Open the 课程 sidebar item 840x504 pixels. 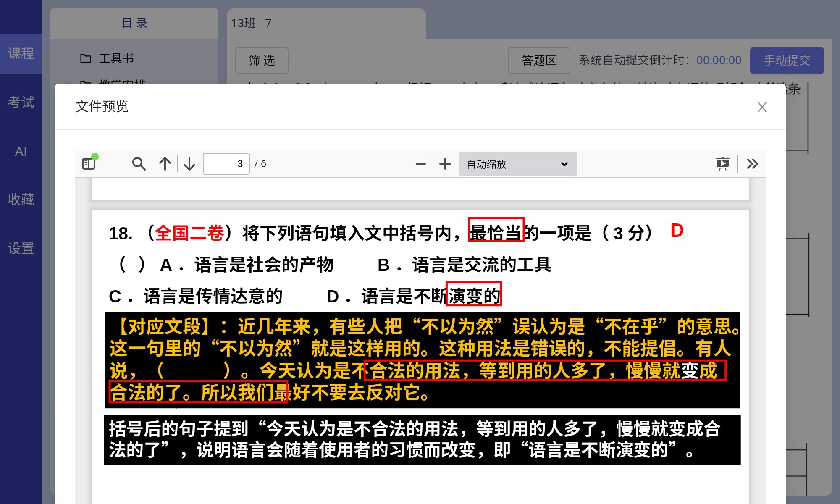click(x=21, y=54)
